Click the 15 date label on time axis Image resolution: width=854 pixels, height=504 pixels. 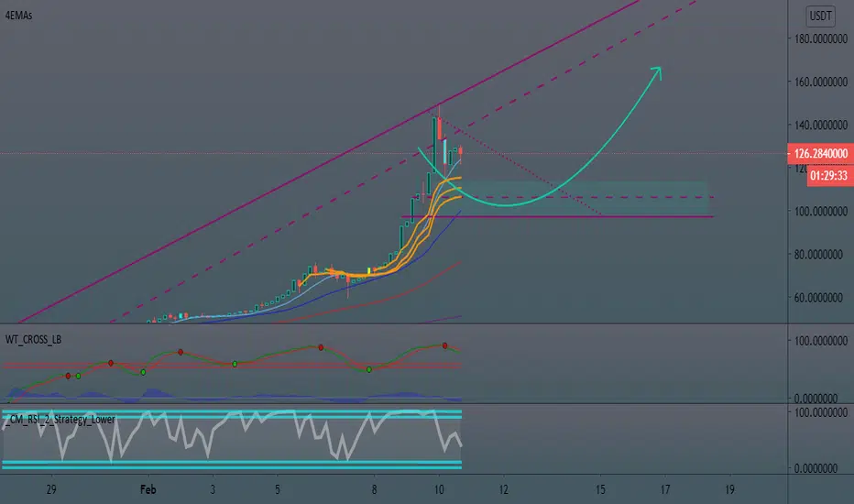[600, 489]
